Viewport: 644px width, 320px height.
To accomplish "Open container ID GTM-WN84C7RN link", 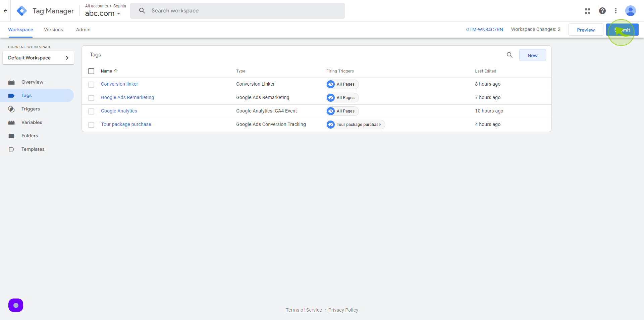I will click(484, 30).
